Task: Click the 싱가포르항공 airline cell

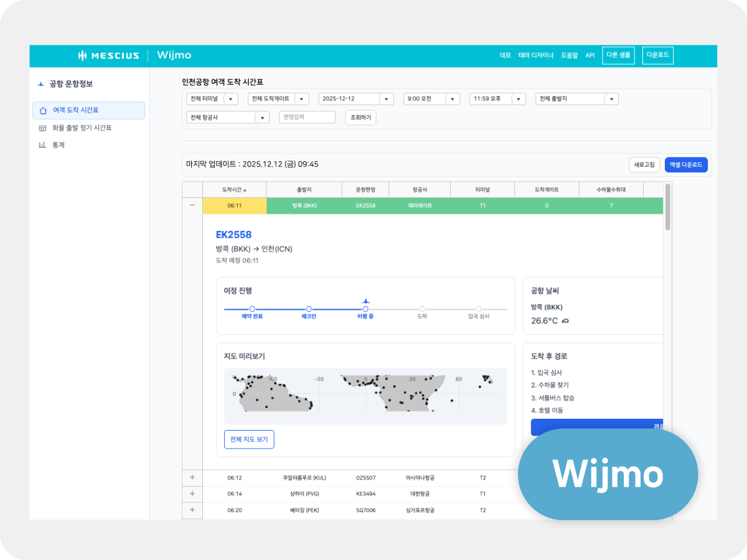Action: [x=420, y=510]
